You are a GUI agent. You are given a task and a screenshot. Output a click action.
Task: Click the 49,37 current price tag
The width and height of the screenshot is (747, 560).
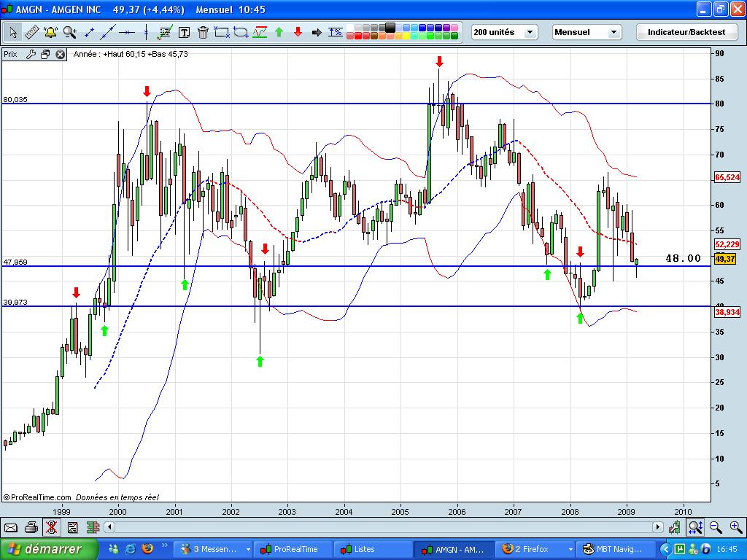[x=725, y=259]
